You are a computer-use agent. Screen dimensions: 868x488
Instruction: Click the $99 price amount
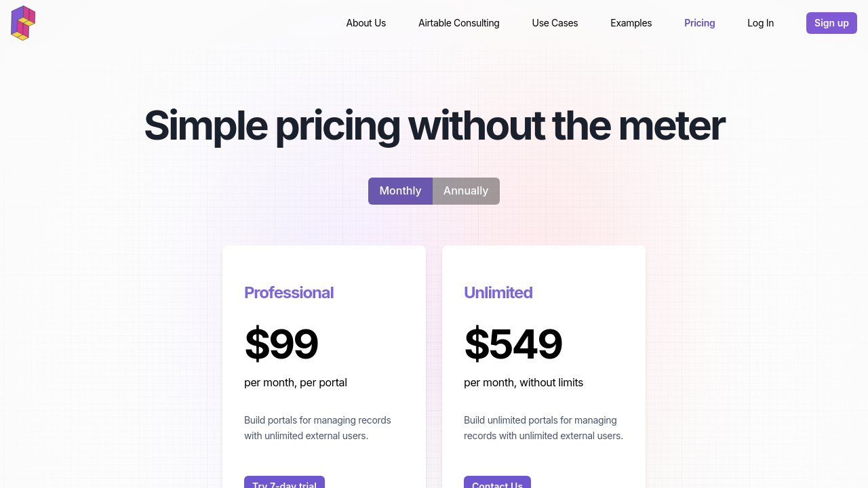281,344
